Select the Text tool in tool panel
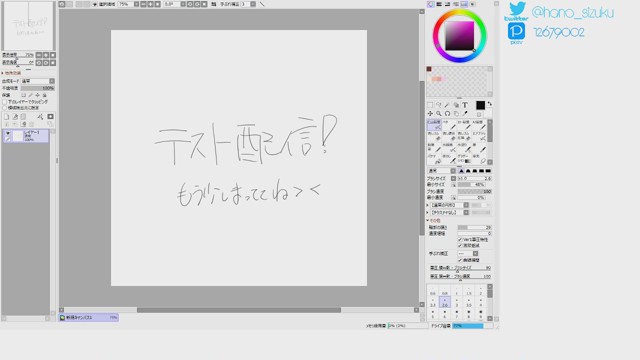Viewport: 640px width, 360px height. (x=464, y=105)
